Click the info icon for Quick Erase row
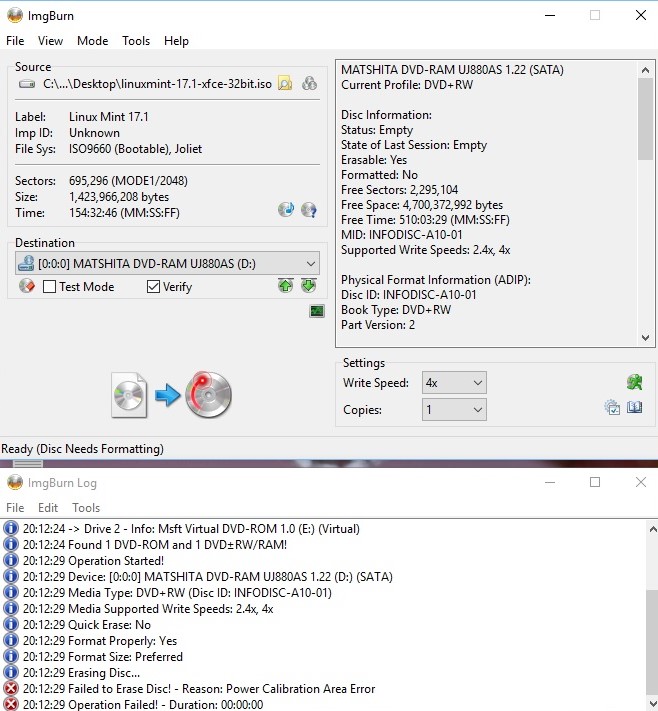Image resolution: width=658 pixels, height=711 pixels. tap(11, 624)
